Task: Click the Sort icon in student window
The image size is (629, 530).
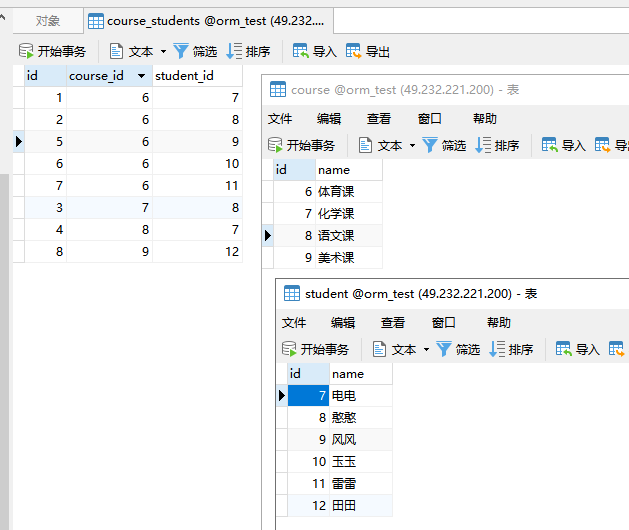Action: point(497,349)
